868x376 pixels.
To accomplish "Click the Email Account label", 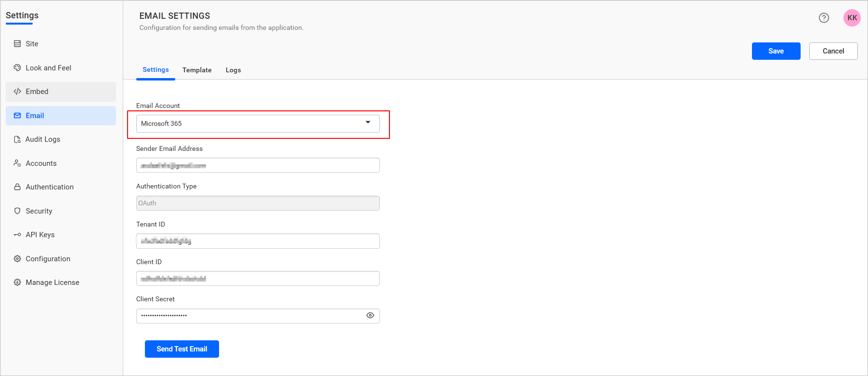I will (158, 106).
